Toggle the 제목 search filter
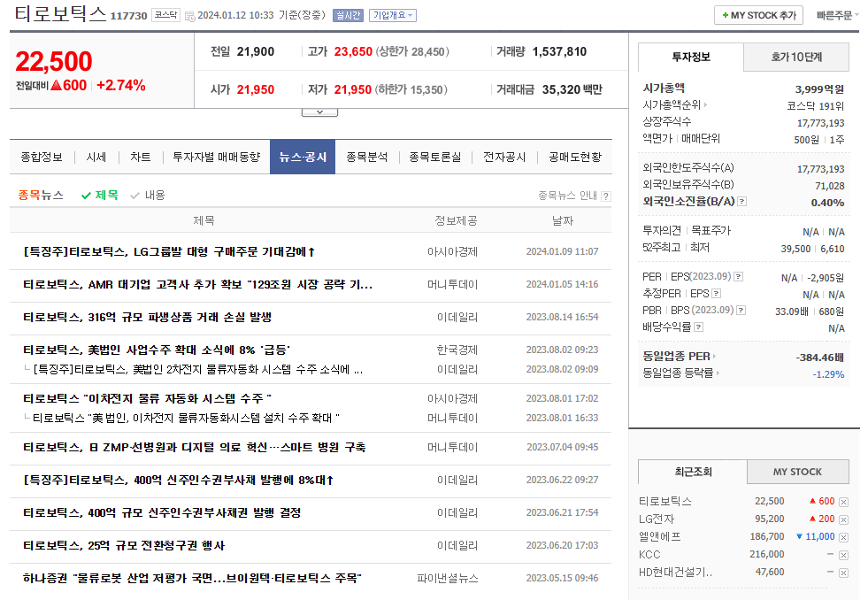This screenshot has width=868, height=600. [100, 196]
